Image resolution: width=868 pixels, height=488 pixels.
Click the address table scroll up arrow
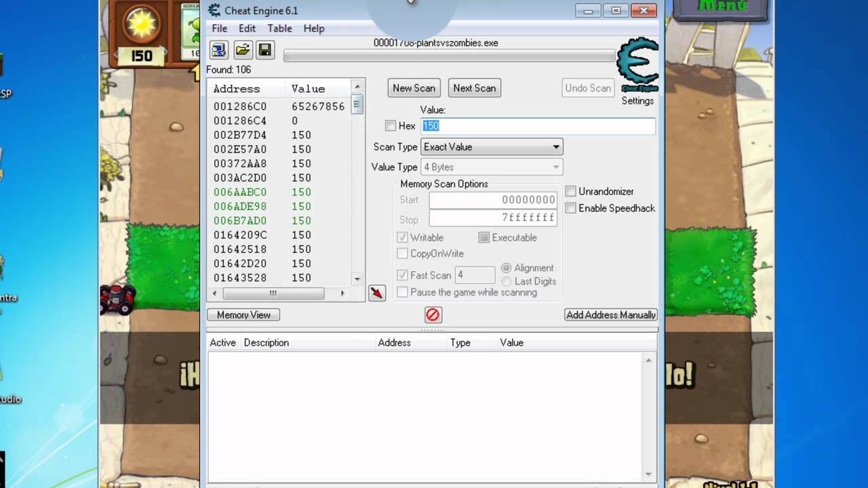click(649, 360)
